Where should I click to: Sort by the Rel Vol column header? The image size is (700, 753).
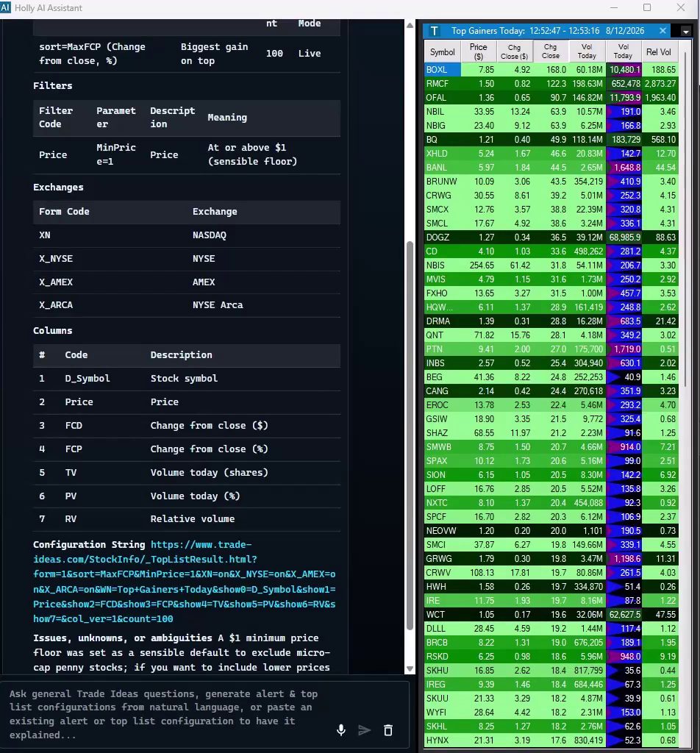[659, 51]
